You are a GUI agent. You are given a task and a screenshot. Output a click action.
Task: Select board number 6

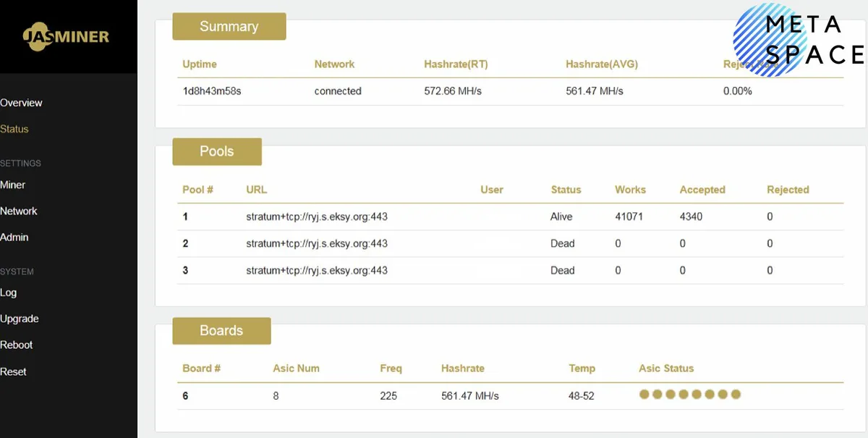(186, 396)
